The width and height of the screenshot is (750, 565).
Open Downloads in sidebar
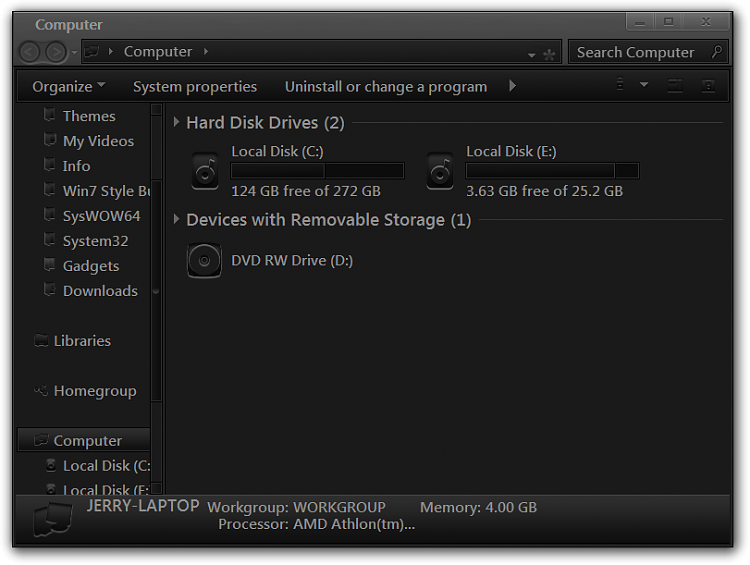coord(100,291)
